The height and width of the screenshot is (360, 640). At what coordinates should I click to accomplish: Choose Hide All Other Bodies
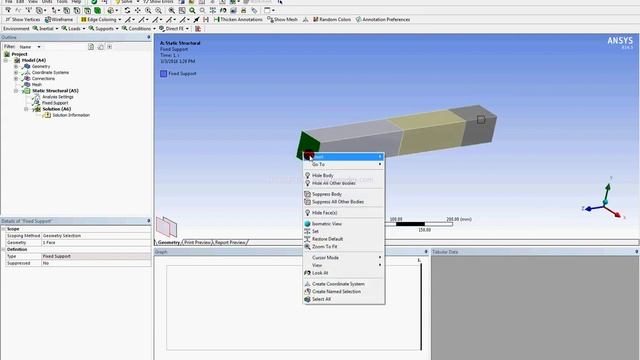[x=344, y=183]
